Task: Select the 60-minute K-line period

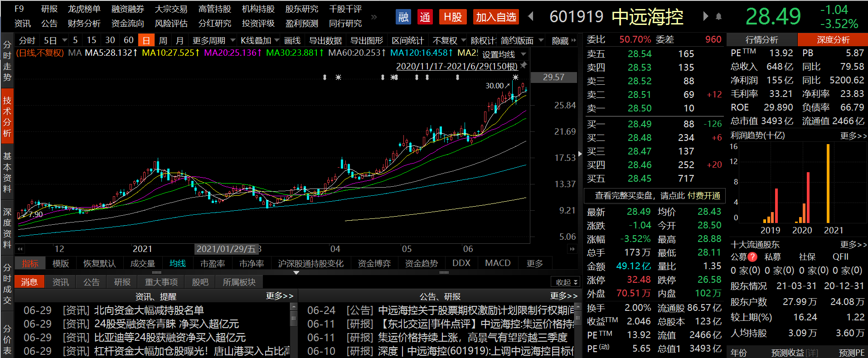Action: pos(128,40)
